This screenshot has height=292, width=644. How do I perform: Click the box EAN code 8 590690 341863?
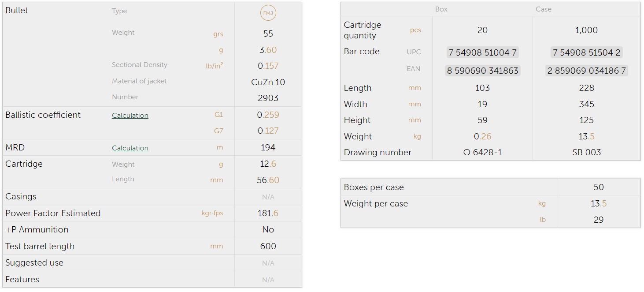tap(482, 71)
